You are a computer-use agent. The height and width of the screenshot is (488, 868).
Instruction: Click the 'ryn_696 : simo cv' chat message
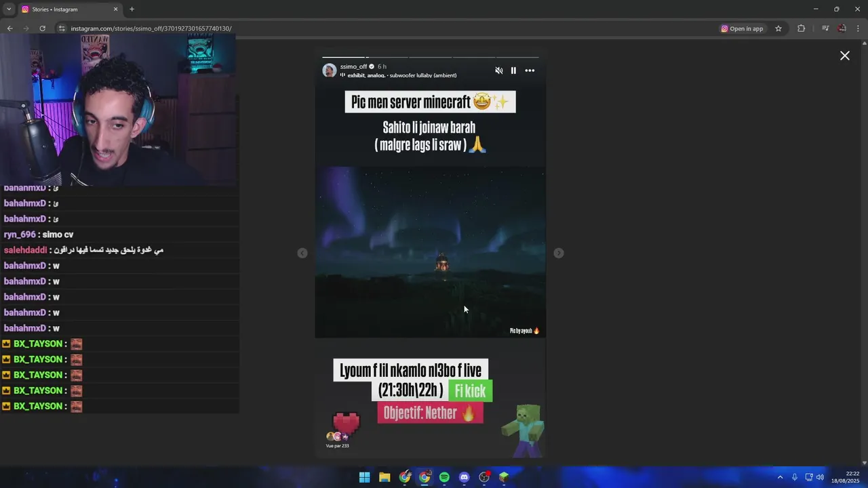[x=39, y=235]
